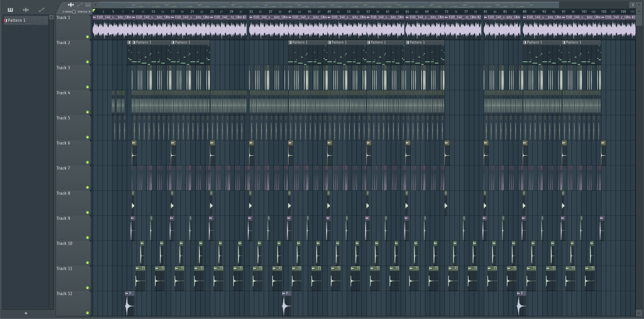The height and width of the screenshot is (319, 644).
Task: Select first Track 9 clip at bar 9
Action: [133, 228]
